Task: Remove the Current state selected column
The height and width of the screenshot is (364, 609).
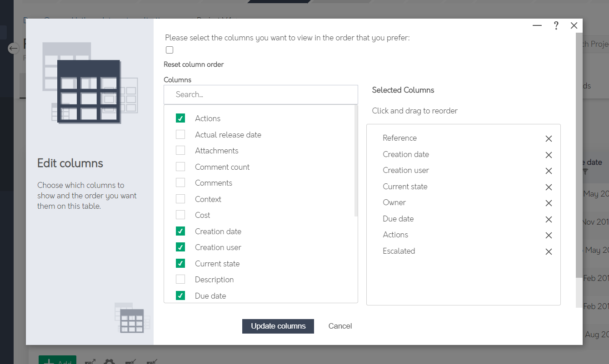Action: click(x=549, y=187)
